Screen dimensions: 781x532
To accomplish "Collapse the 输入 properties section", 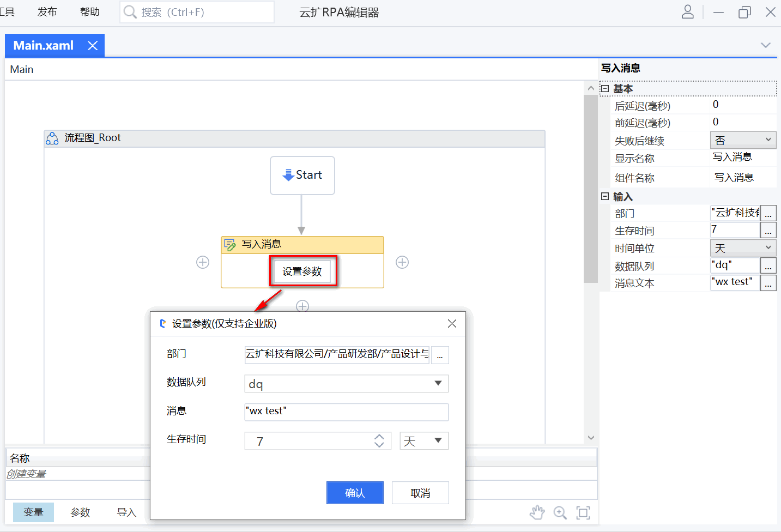I will pos(605,196).
